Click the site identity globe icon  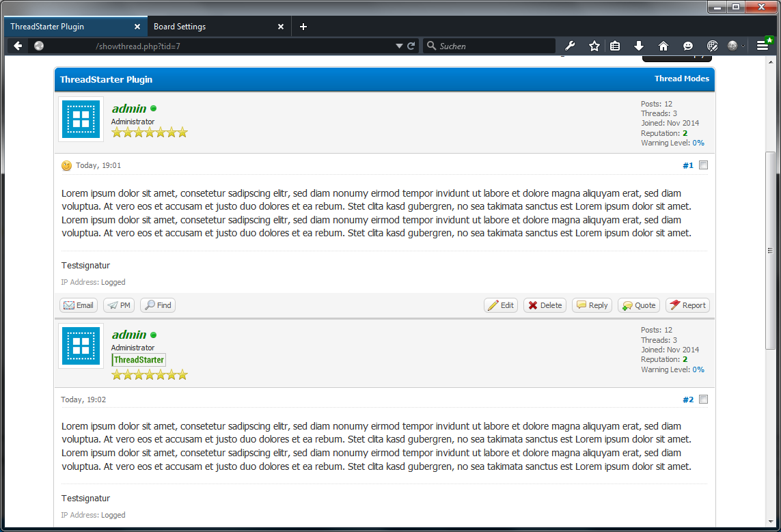point(39,46)
